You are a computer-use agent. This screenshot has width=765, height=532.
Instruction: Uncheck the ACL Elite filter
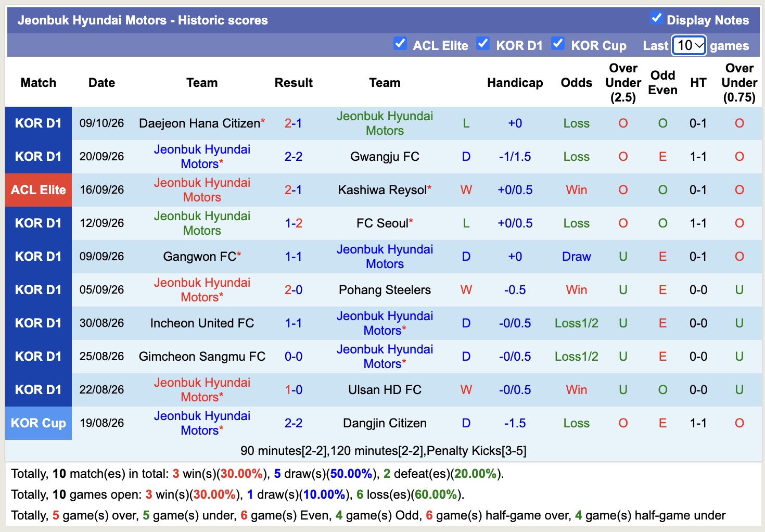click(400, 43)
